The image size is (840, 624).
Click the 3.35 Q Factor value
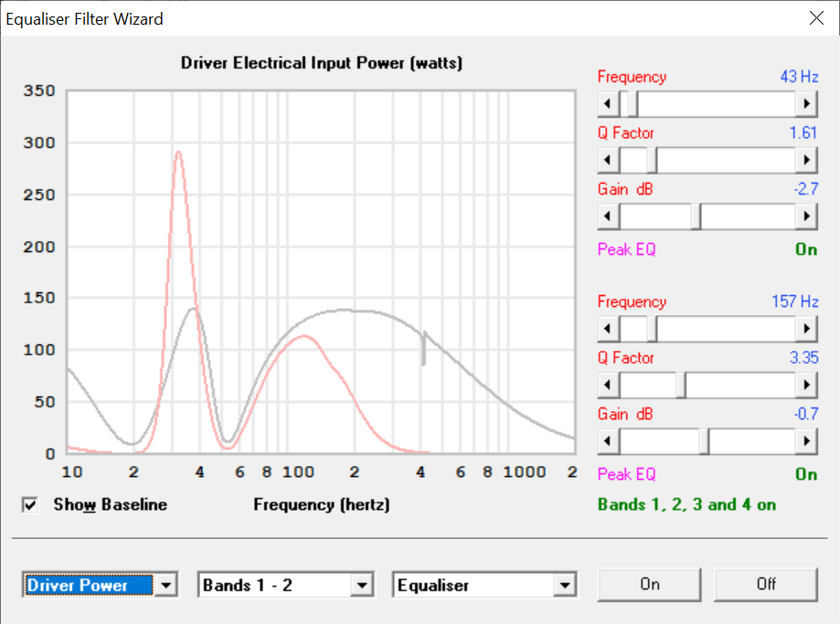(803, 357)
